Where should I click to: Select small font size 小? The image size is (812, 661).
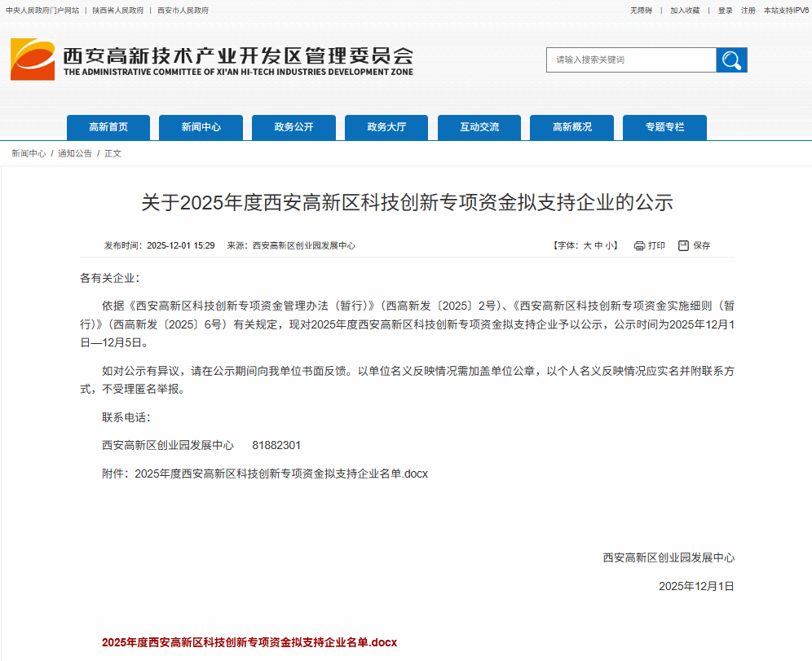(x=610, y=245)
